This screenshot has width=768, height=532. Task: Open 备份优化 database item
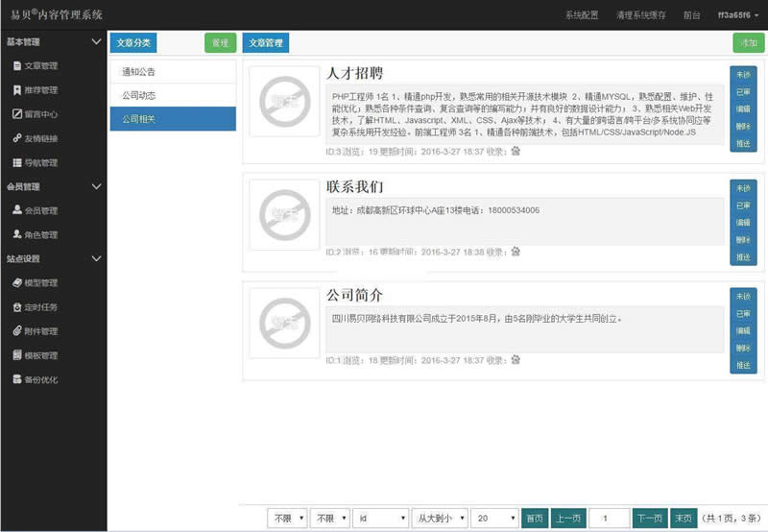40,379
